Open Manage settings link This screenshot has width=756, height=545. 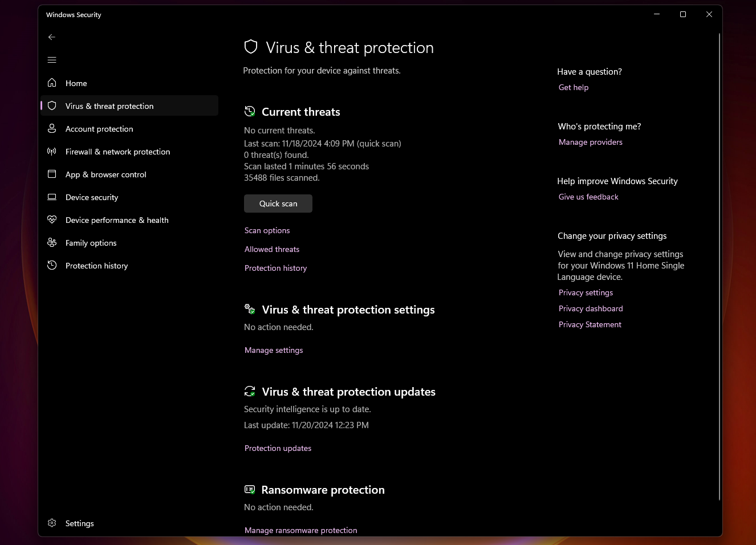(274, 350)
